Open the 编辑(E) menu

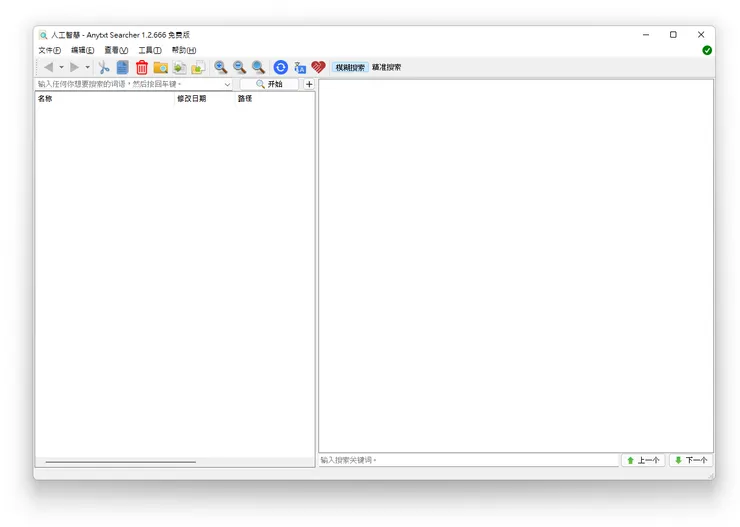pos(83,50)
